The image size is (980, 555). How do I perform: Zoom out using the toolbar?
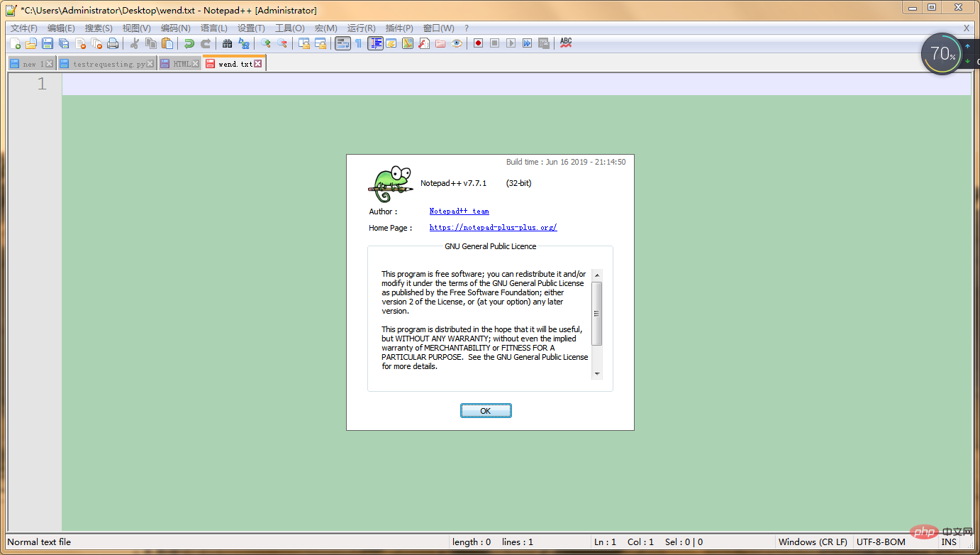click(x=282, y=43)
